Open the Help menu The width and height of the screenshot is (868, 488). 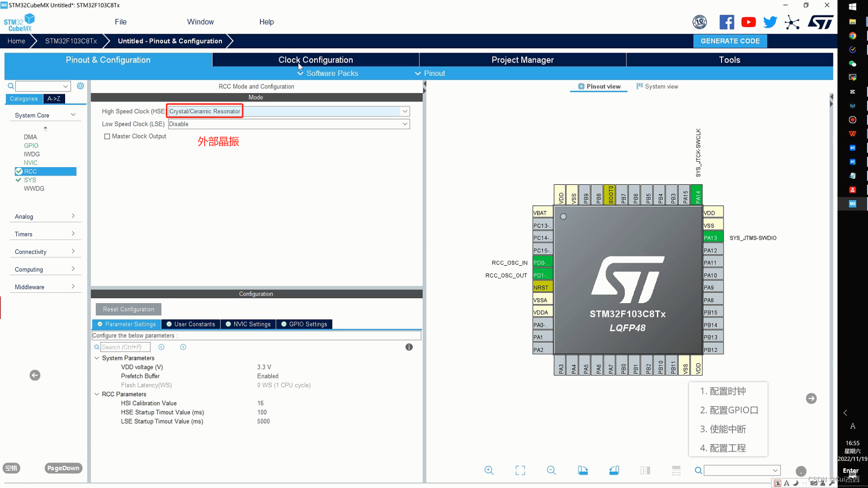[266, 22]
